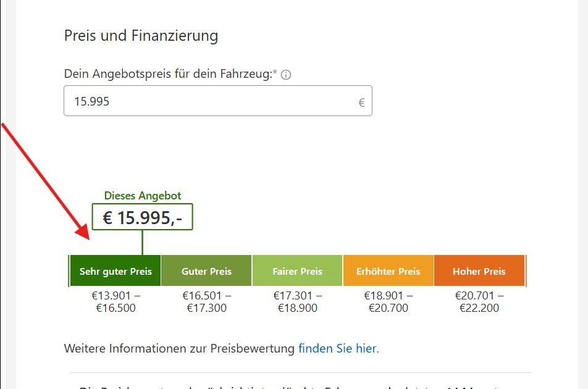Click the 'Preis und Finanzierung' heading
Image resolution: width=588 pixels, height=389 pixels.
[x=141, y=36]
